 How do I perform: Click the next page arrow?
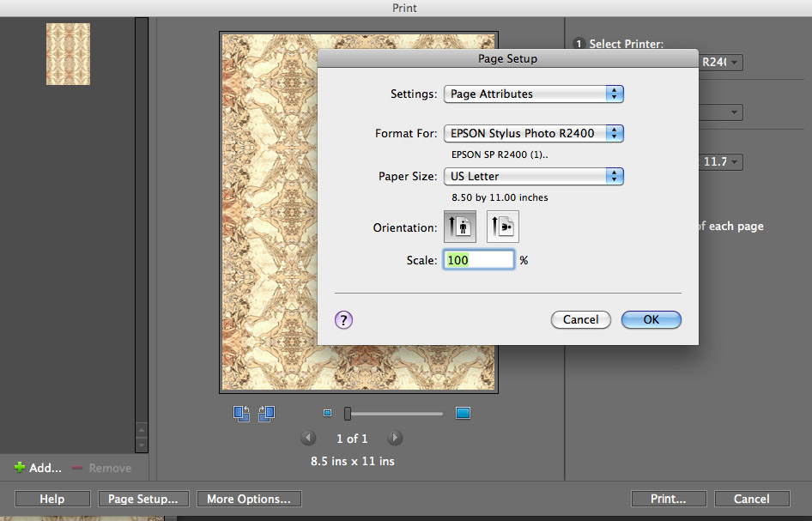[395, 438]
